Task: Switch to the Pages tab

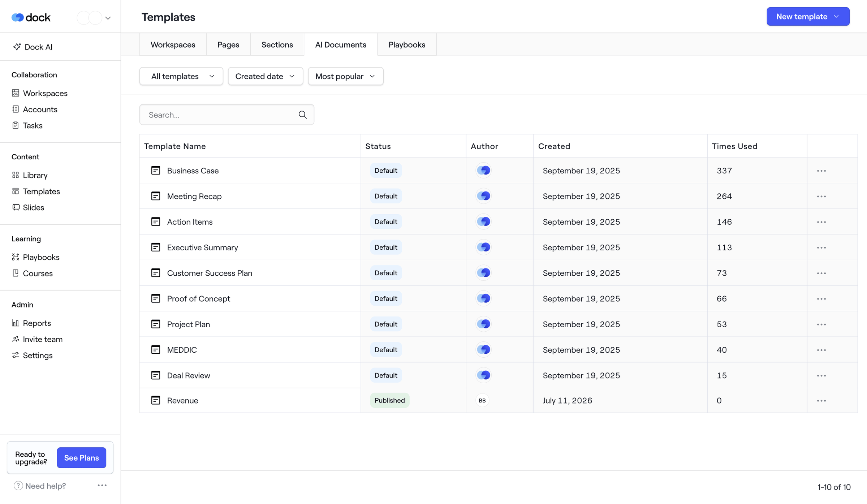Action: click(228, 44)
